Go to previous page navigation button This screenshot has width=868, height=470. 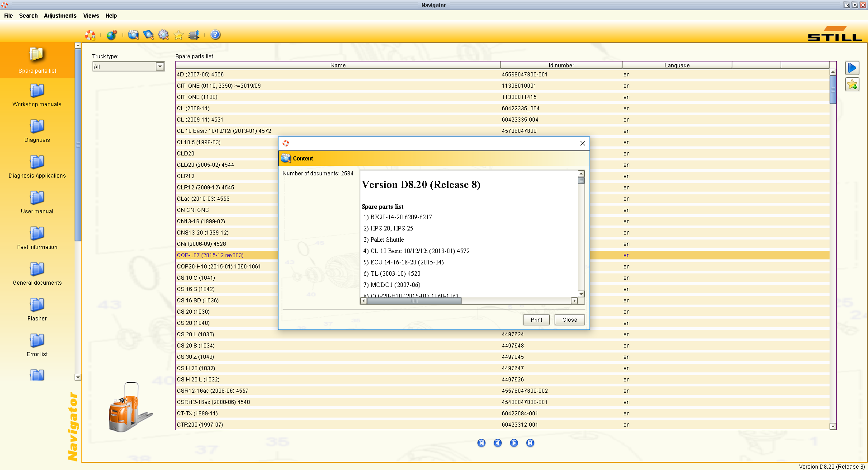click(498, 443)
